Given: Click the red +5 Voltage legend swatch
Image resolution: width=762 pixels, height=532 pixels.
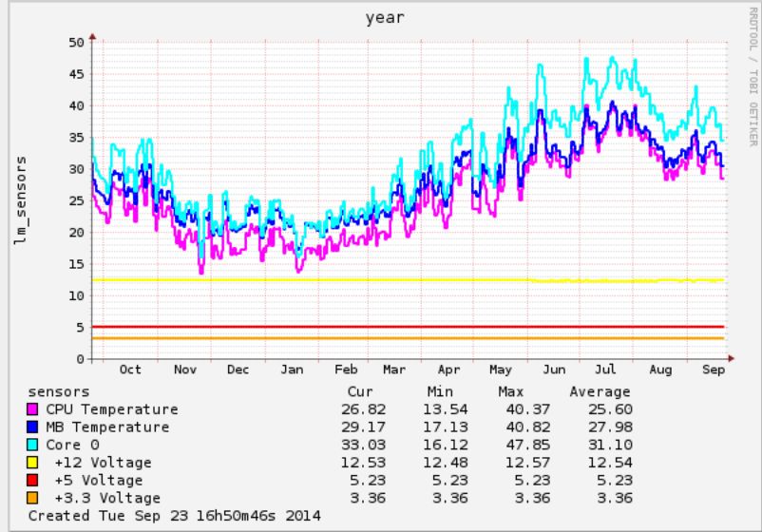Looking at the screenshot, I should click(32, 480).
